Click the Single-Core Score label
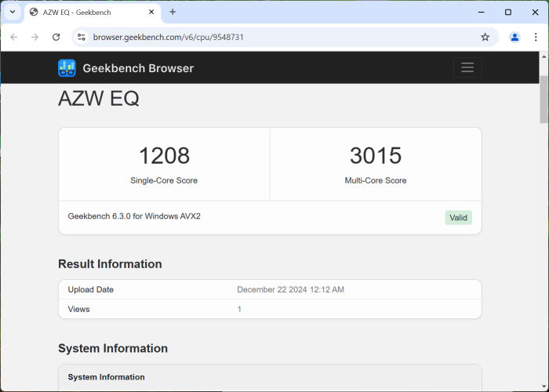The width and height of the screenshot is (549, 392). coord(164,180)
